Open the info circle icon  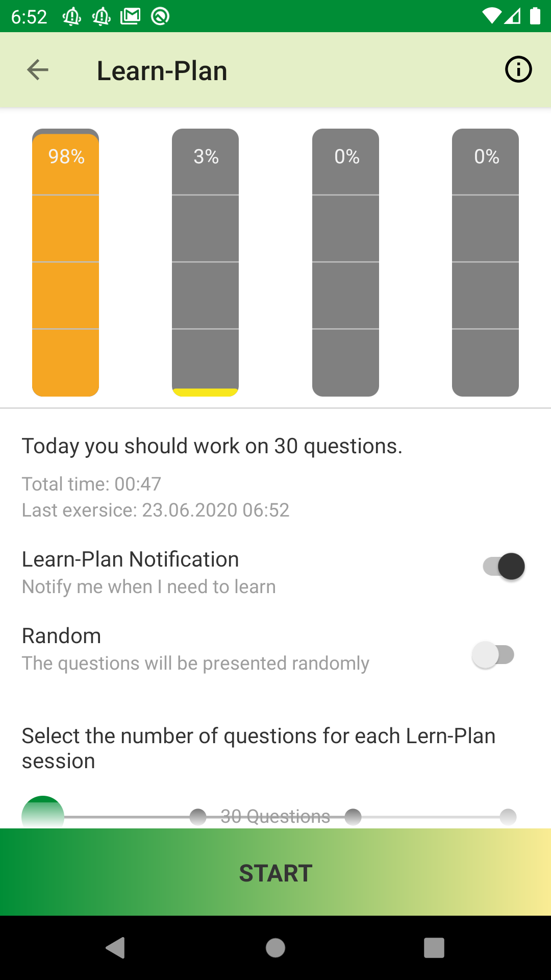click(x=518, y=69)
